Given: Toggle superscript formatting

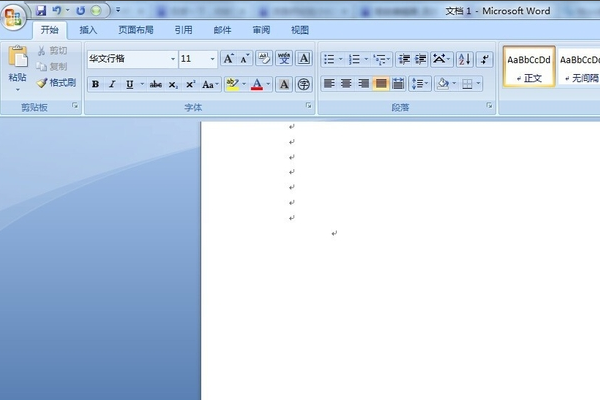Looking at the screenshot, I should tap(191, 84).
